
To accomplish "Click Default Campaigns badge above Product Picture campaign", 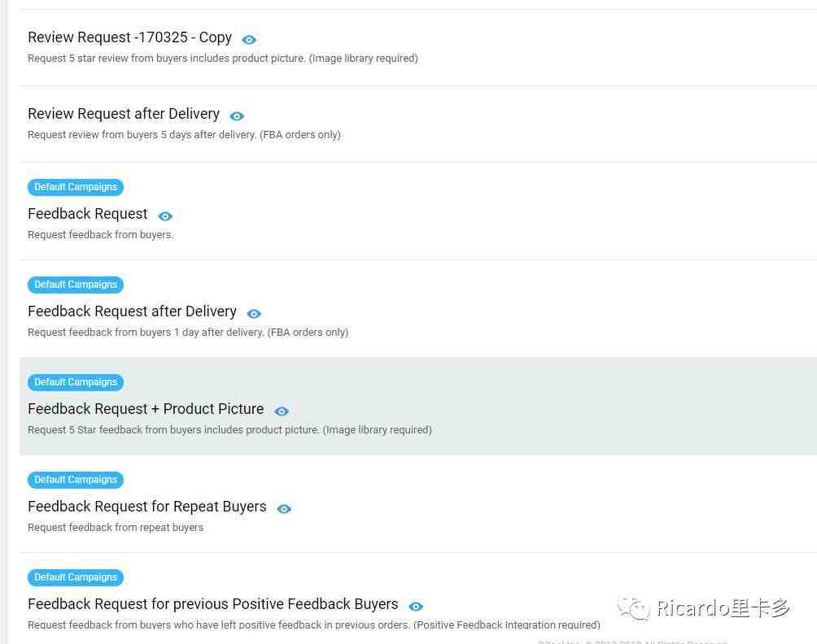I will coord(76,382).
